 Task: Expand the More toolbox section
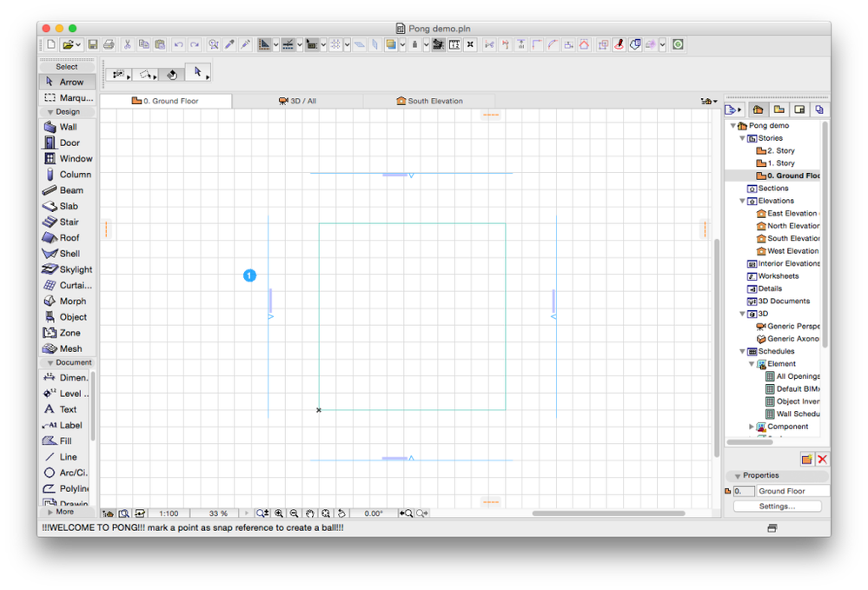50,512
